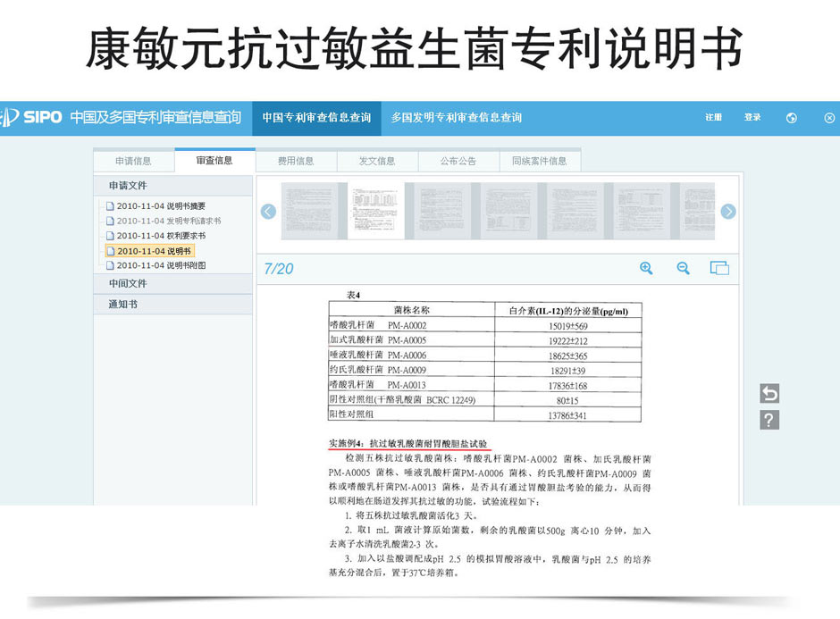This screenshot has height=619, width=840.
Task: Select the fifth page thumbnail
Action: (x=575, y=211)
